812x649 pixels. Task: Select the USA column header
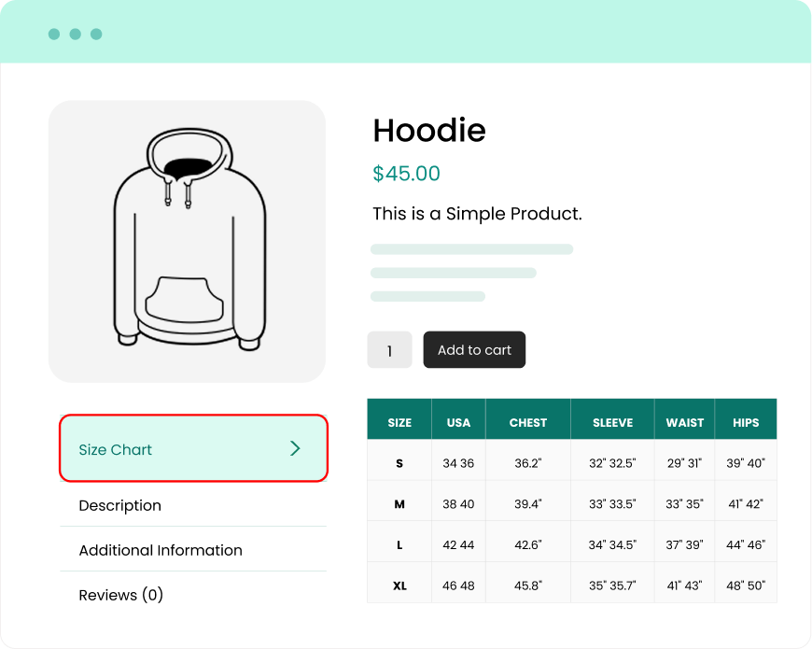tap(458, 423)
